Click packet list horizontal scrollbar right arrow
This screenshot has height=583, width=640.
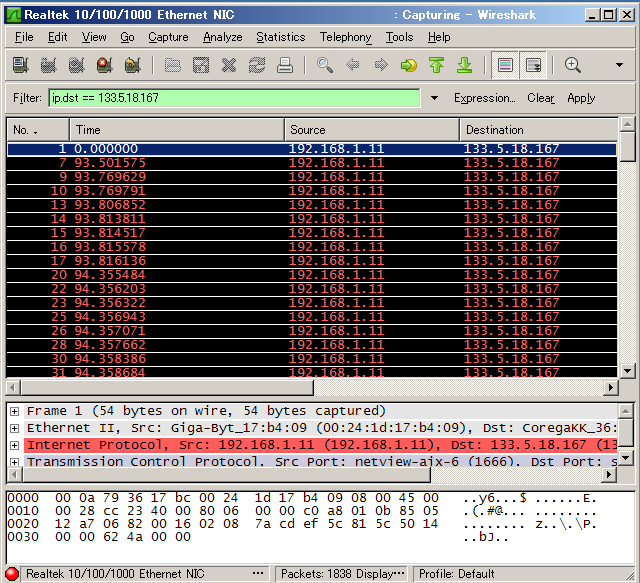click(611, 387)
